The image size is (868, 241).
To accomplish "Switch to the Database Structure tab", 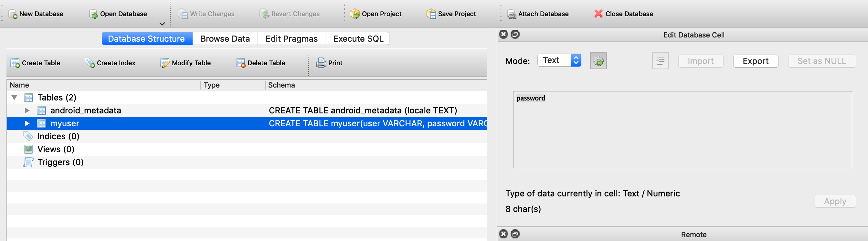I will [147, 39].
